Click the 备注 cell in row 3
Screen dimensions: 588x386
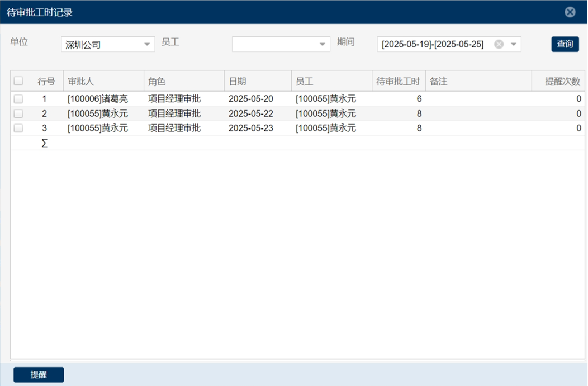point(478,128)
